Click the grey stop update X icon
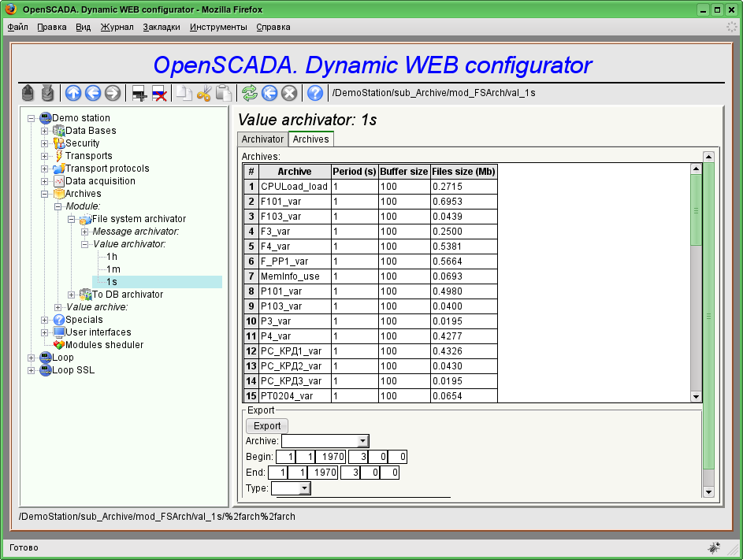Image resolution: width=743 pixels, height=560 pixels. click(x=289, y=93)
